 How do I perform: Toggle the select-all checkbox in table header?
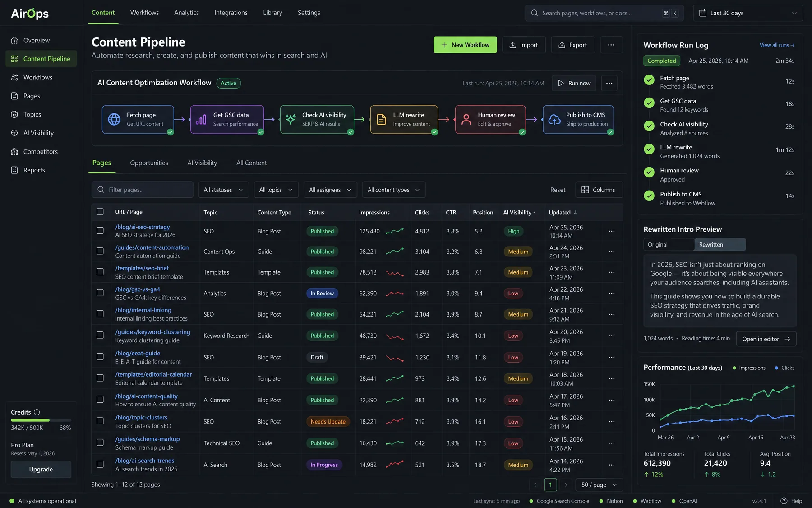pos(100,212)
